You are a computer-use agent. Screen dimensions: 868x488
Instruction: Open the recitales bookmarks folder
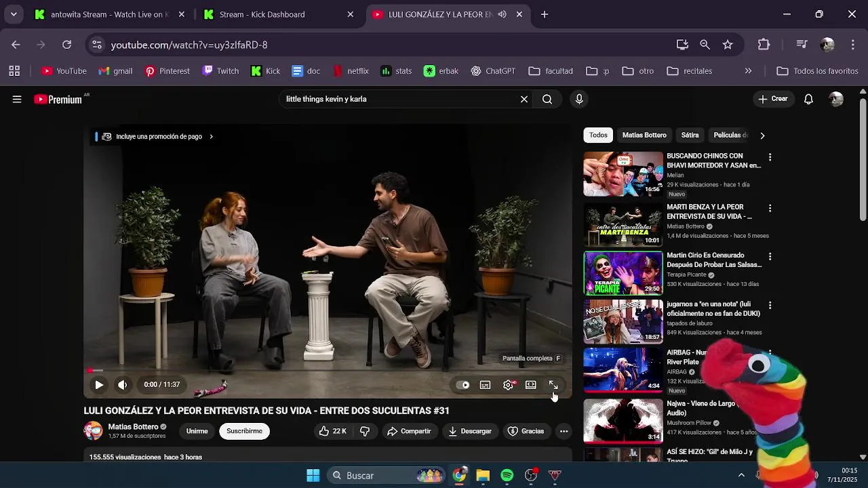click(x=690, y=71)
